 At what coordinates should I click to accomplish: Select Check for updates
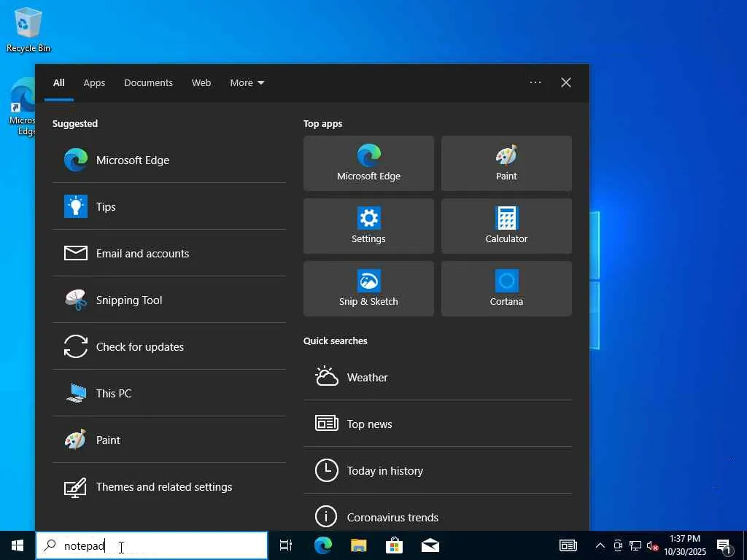point(169,346)
